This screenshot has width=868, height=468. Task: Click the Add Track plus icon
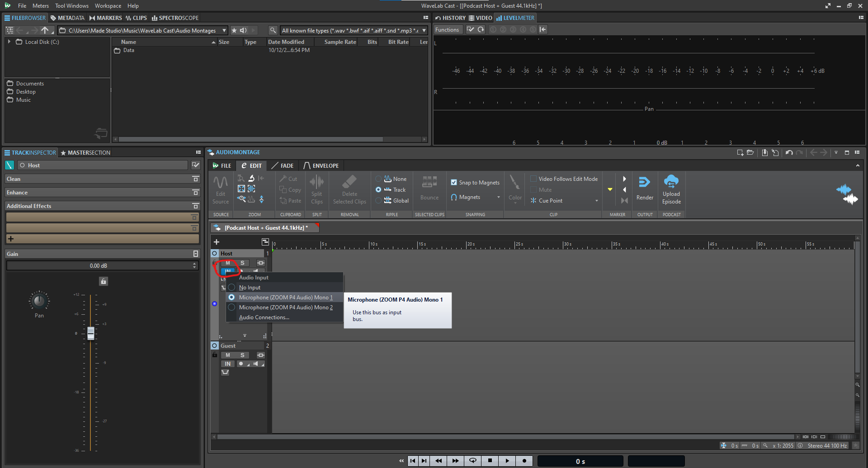[217, 242]
